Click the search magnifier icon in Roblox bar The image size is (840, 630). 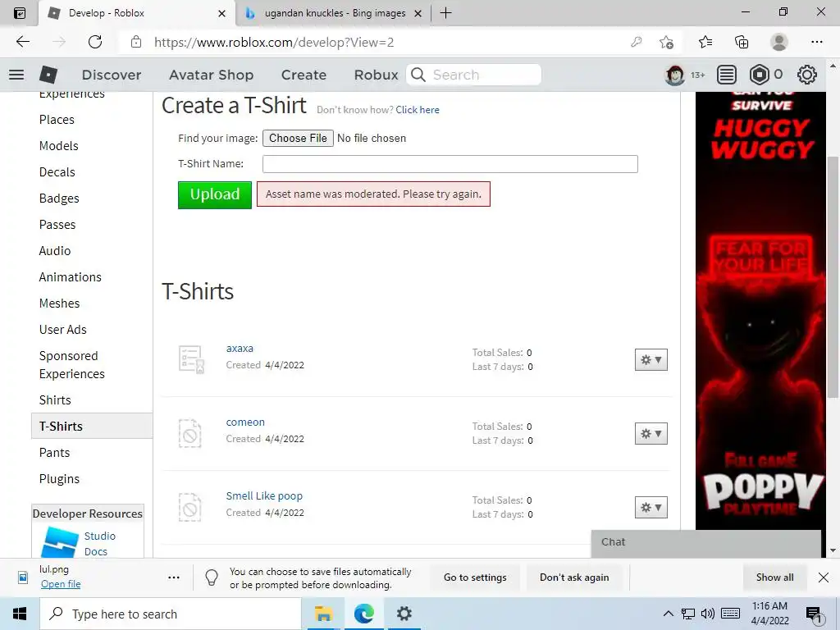point(418,75)
